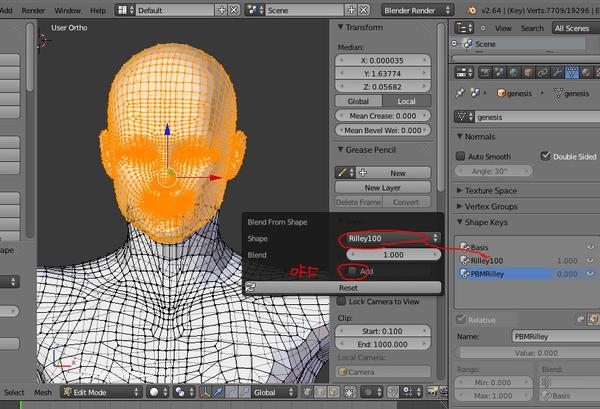The height and width of the screenshot is (409, 600).
Task: Click the genesis object cube icon in breadcrumb
Action: pyautogui.click(x=501, y=93)
